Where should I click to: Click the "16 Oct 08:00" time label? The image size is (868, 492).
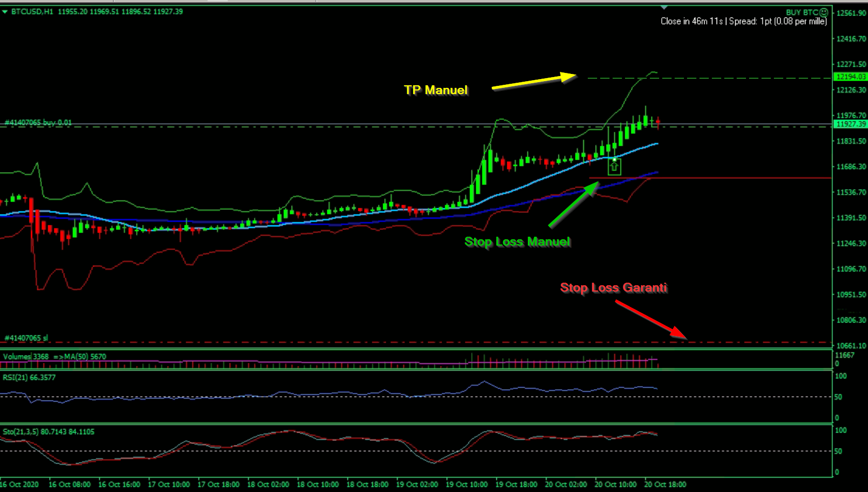(x=69, y=485)
